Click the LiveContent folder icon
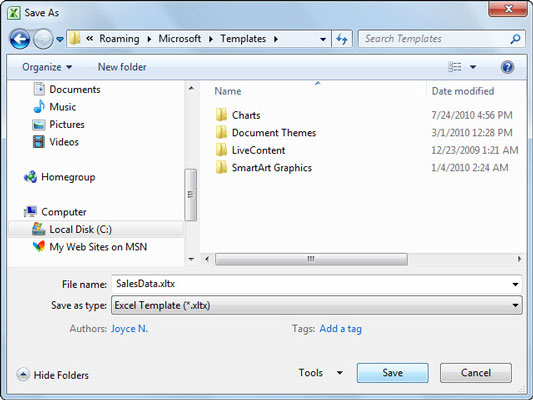This screenshot has width=533, height=400. 221,150
